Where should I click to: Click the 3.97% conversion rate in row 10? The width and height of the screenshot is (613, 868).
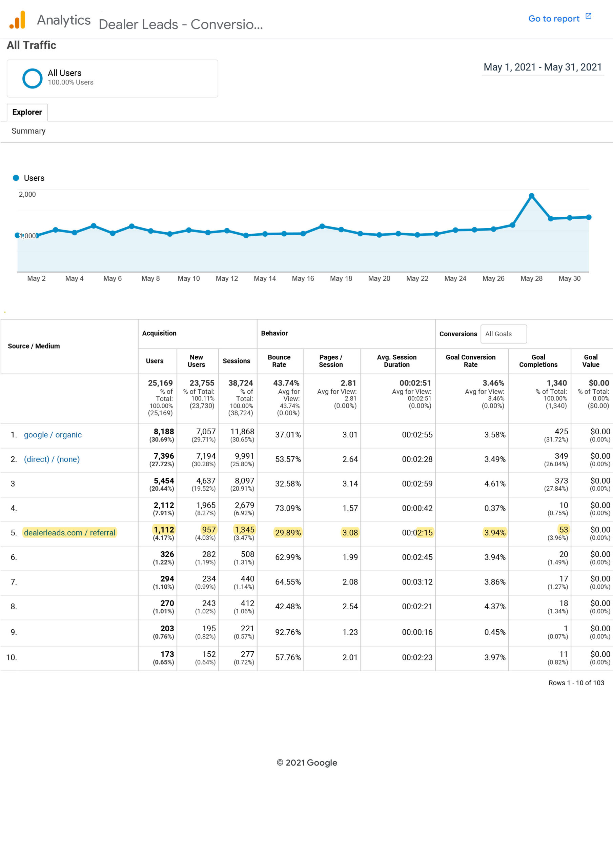click(x=495, y=657)
